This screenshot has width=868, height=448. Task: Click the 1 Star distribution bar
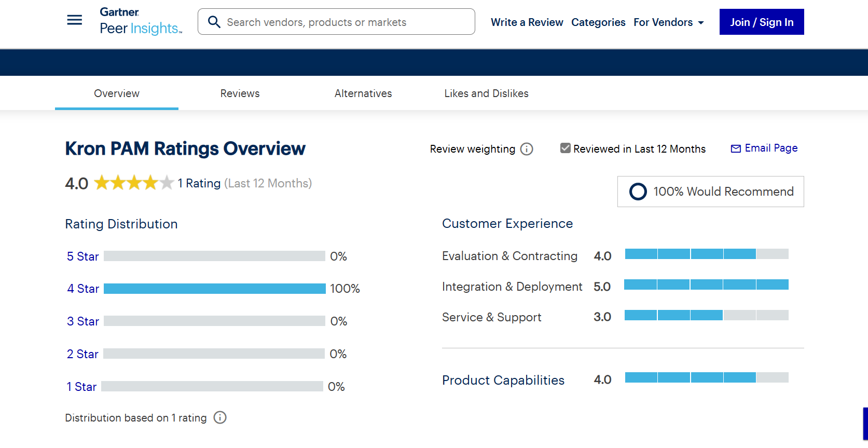pos(212,386)
